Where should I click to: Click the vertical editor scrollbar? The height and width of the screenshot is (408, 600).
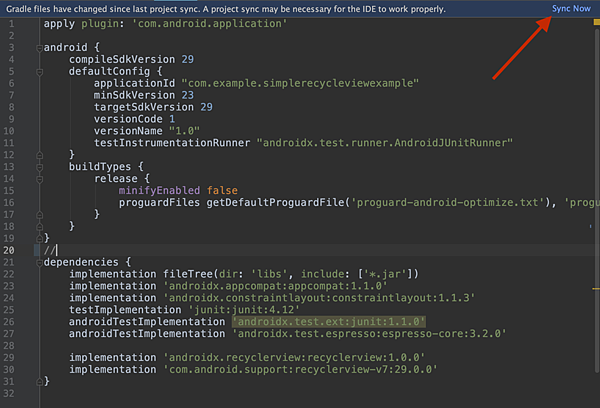point(597,199)
